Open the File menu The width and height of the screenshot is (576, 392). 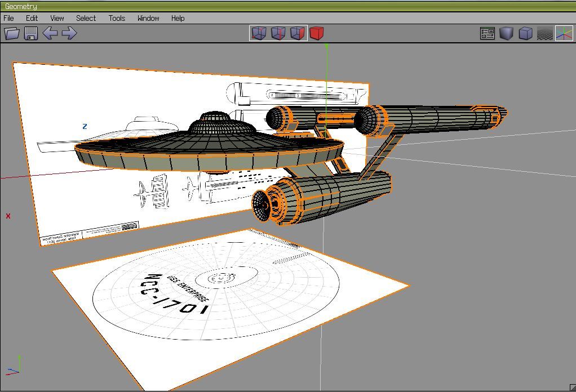tap(9, 18)
